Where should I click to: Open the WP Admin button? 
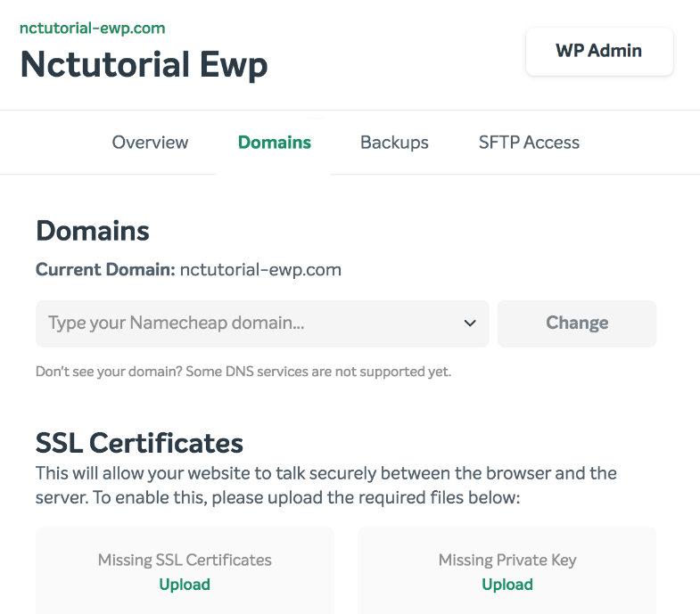point(599,51)
